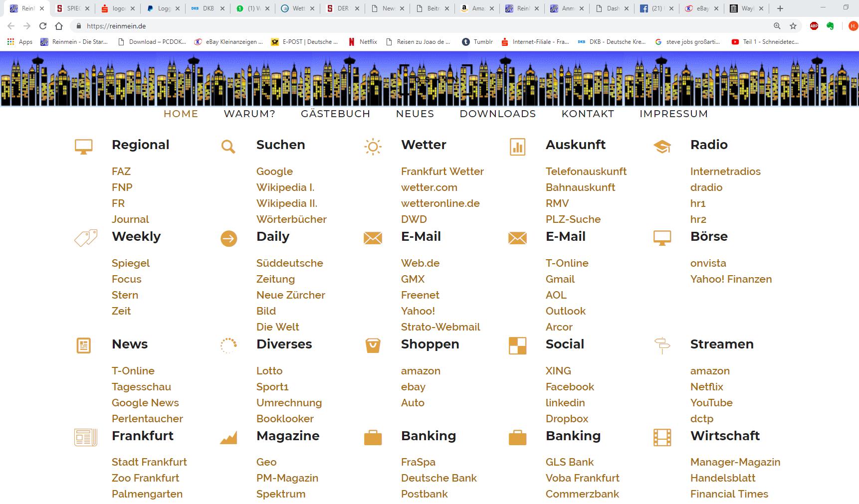This screenshot has height=504, width=859.
Task: Click the price tag icon beside Weekly
Action: [x=86, y=238]
